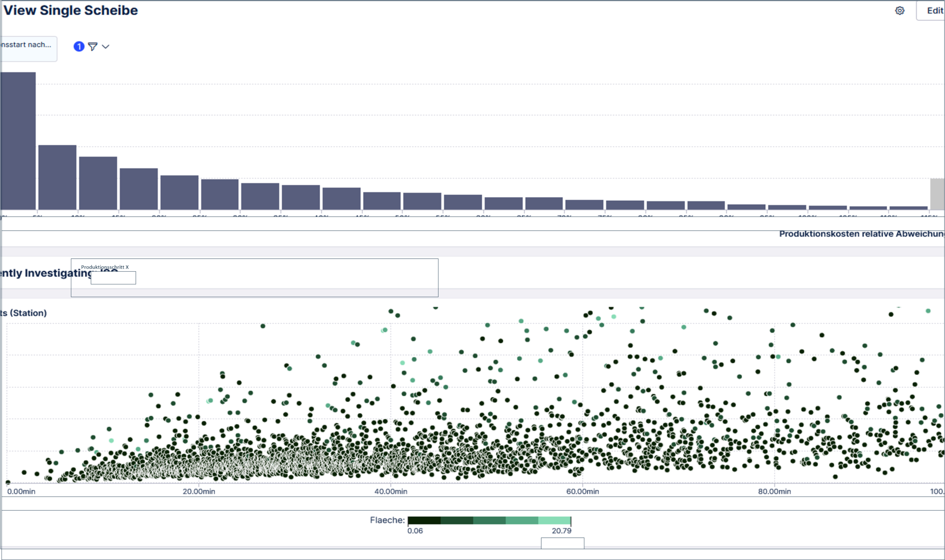Open the filter funnel icon
This screenshot has height=560, width=945.
pyautogui.click(x=93, y=46)
